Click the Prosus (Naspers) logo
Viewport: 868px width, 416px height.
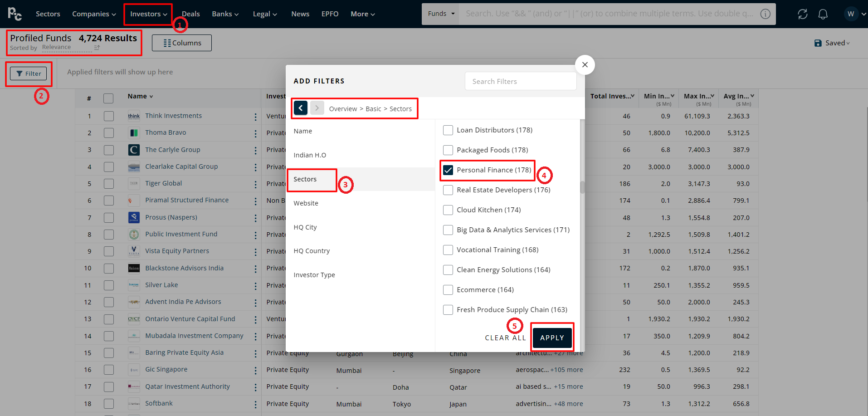click(134, 217)
